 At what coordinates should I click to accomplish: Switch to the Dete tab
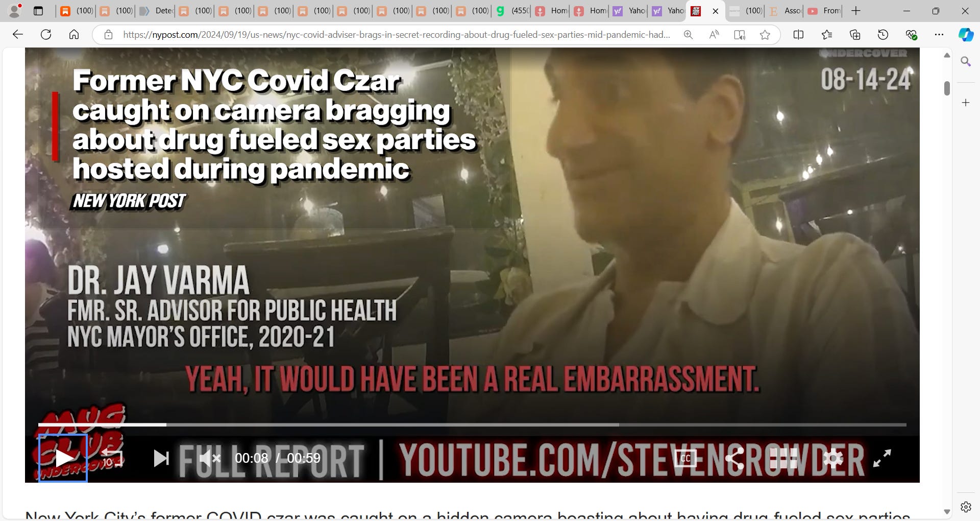[x=156, y=11]
